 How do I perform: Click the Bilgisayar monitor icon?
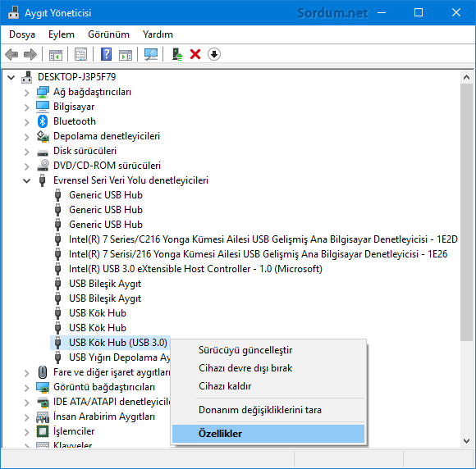pos(43,107)
